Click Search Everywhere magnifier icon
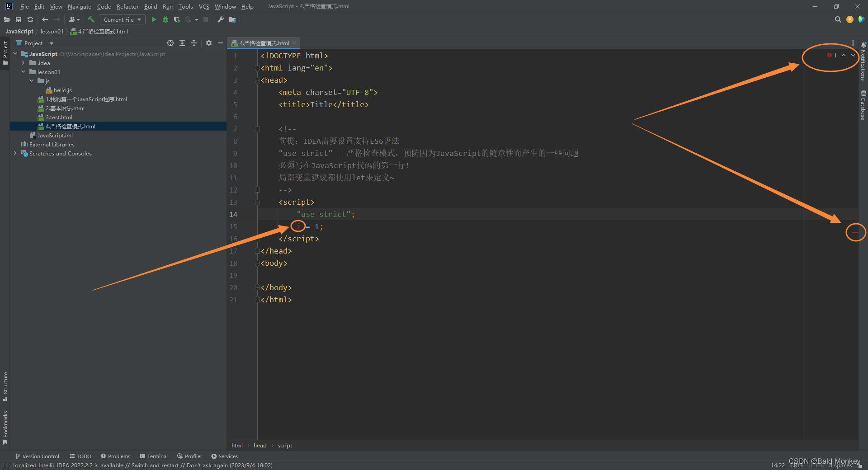 pyautogui.click(x=838, y=19)
